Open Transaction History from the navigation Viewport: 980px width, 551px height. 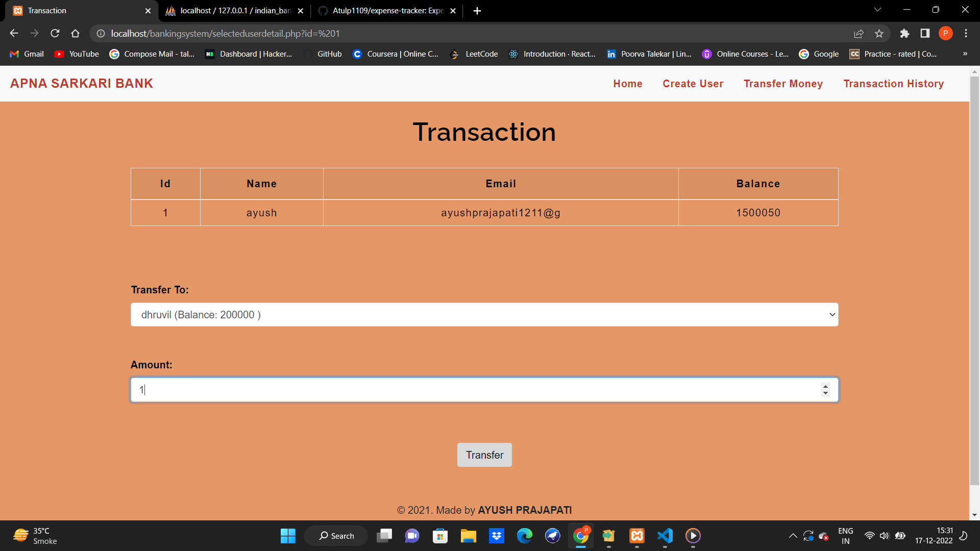[x=894, y=83]
